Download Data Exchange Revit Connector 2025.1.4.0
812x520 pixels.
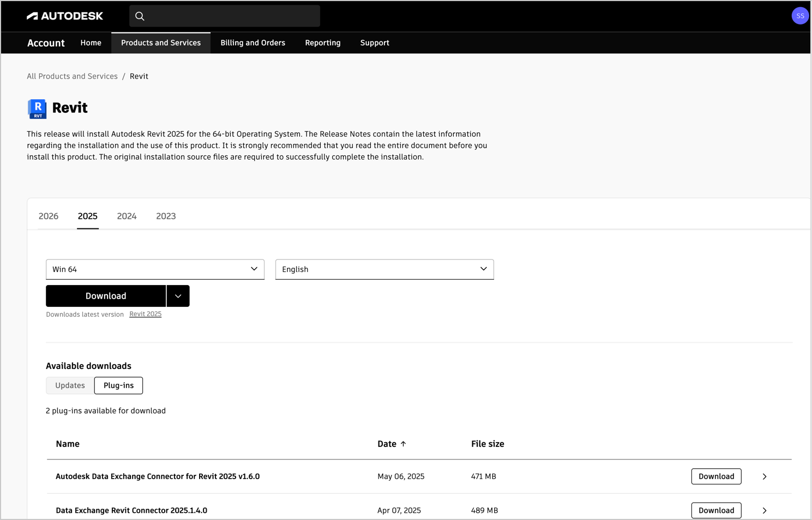(x=717, y=511)
